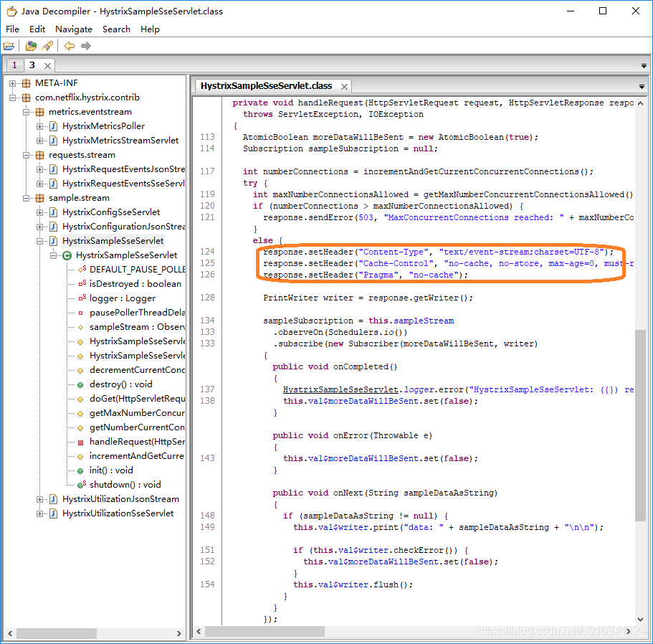Open the Help menu
Screen dimensions: 653x644
tap(150, 29)
